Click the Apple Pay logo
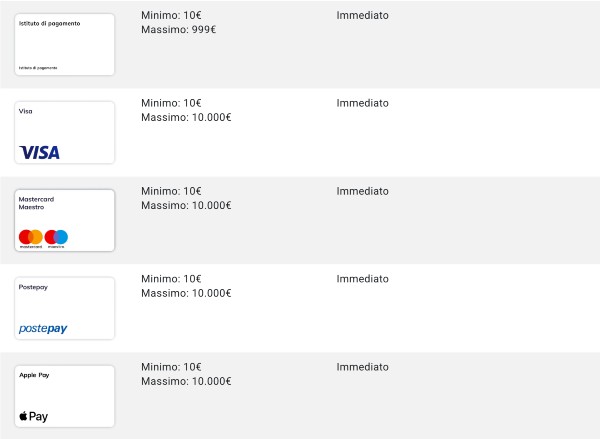Screen dimensions: 600x439 pyautogui.click(x=34, y=416)
